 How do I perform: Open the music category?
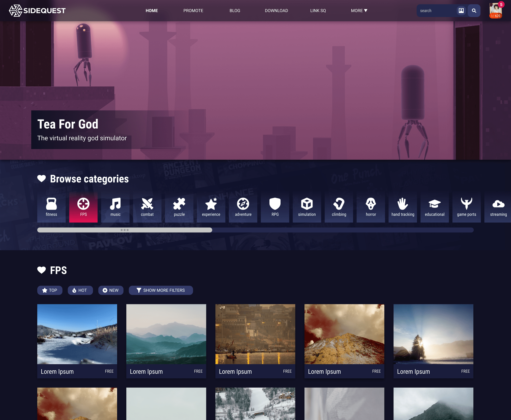pyautogui.click(x=115, y=207)
